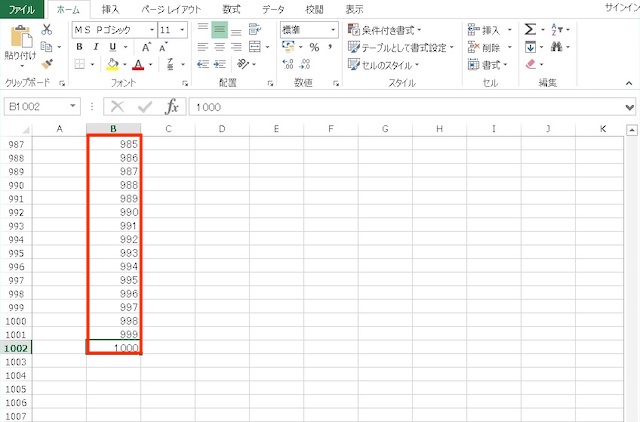Viewport: 640px width, 422px height.
Task: Select column G header
Action: [x=385, y=128]
